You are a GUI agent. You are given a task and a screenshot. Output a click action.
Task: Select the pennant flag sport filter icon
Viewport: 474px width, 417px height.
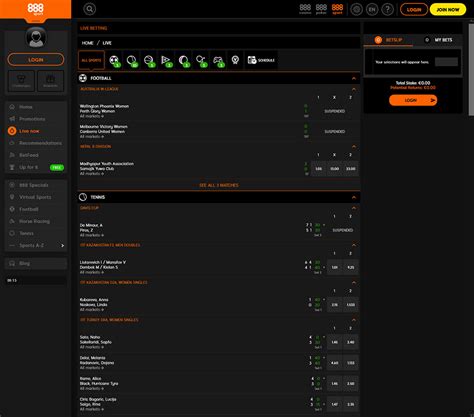[166, 60]
